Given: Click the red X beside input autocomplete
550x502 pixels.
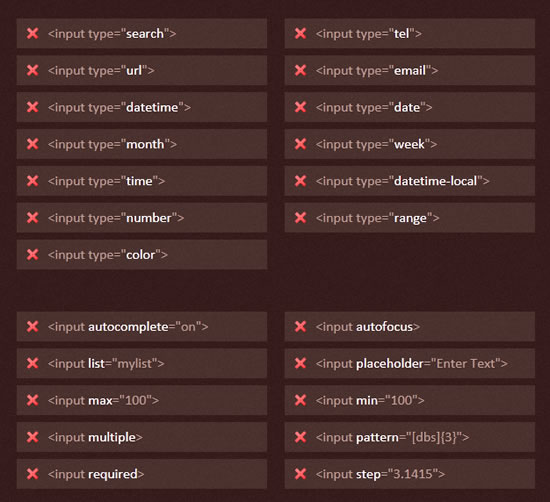Looking at the screenshot, I should point(33,327).
